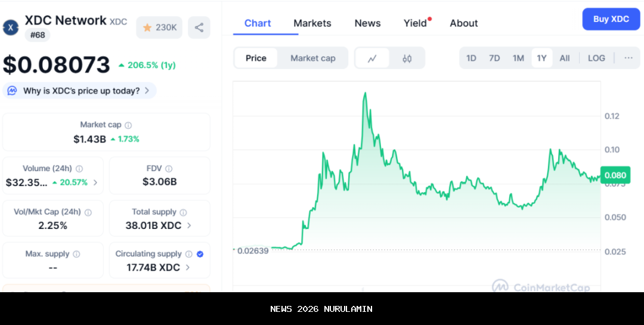
Task: Open the Markets tab
Action: 312,23
